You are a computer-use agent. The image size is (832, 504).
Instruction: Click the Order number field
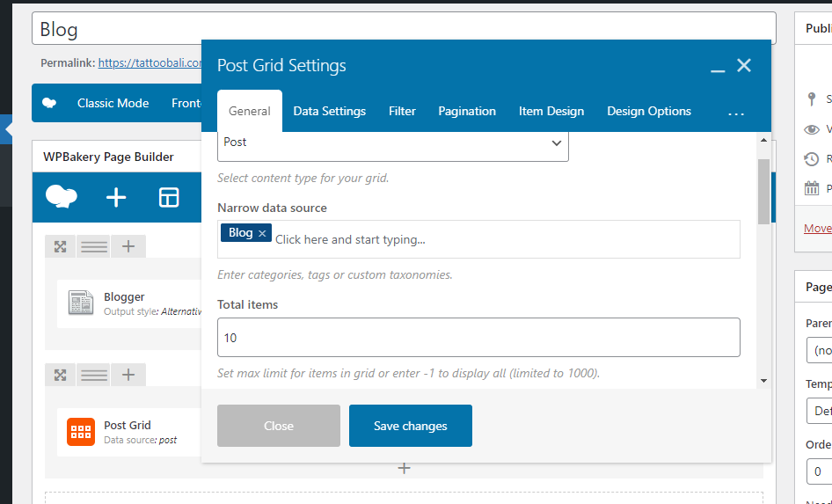pyautogui.click(x=820, y=471)
